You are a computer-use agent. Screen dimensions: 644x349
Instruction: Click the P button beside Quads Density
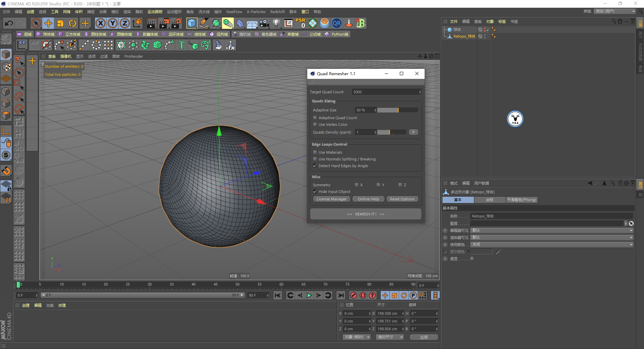point(414,132)
